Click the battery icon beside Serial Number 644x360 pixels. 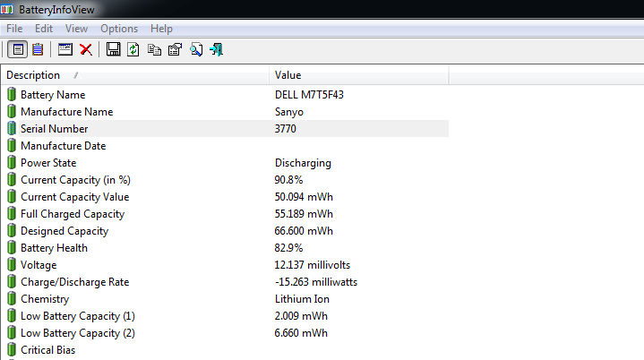pos(12,128)
